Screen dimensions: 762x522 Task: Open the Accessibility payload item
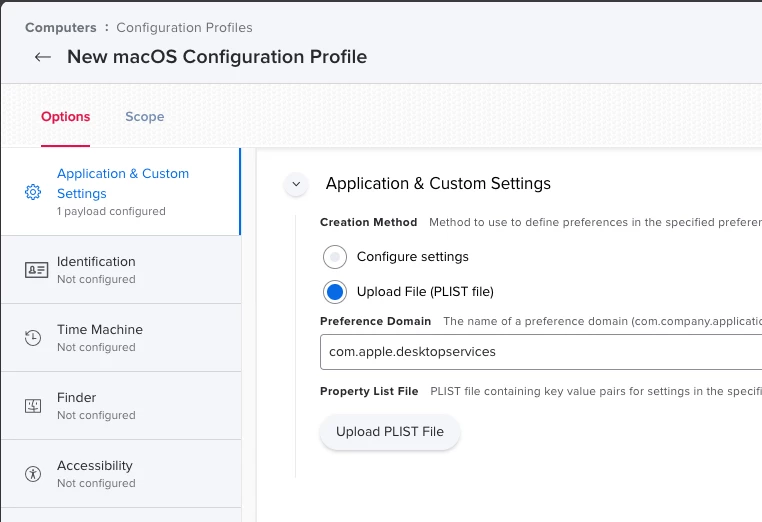(95, 466)
